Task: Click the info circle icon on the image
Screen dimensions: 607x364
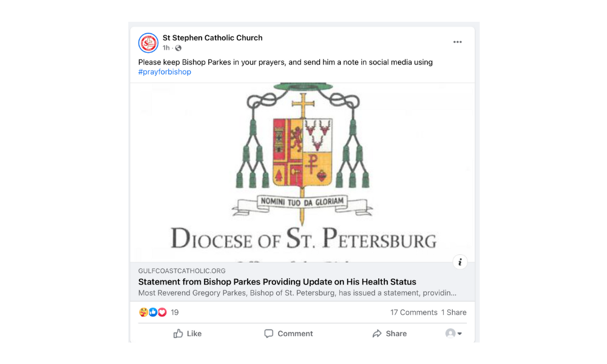Action: pos(459,262)
